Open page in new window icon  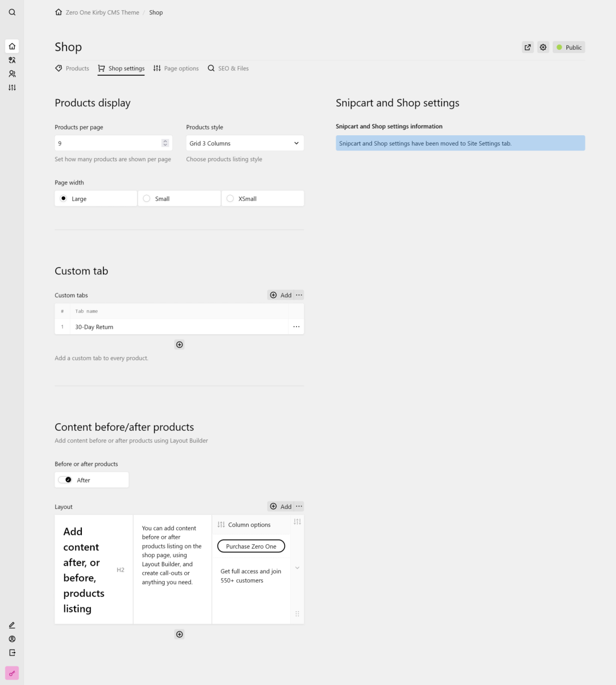tap(527, 47)
